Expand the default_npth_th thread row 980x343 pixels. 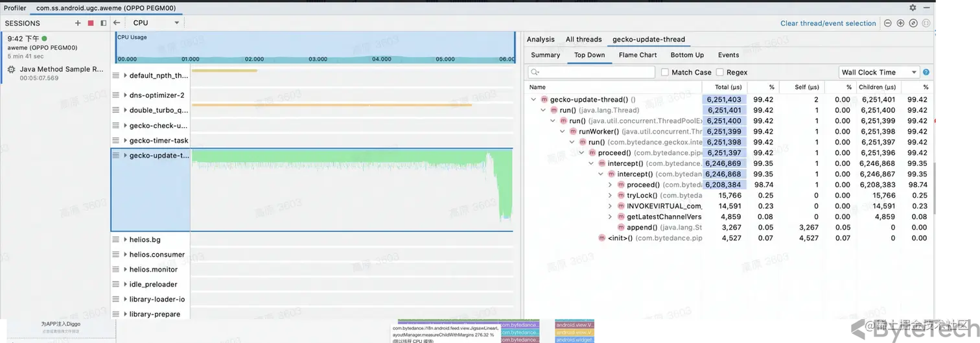point(125,75)
